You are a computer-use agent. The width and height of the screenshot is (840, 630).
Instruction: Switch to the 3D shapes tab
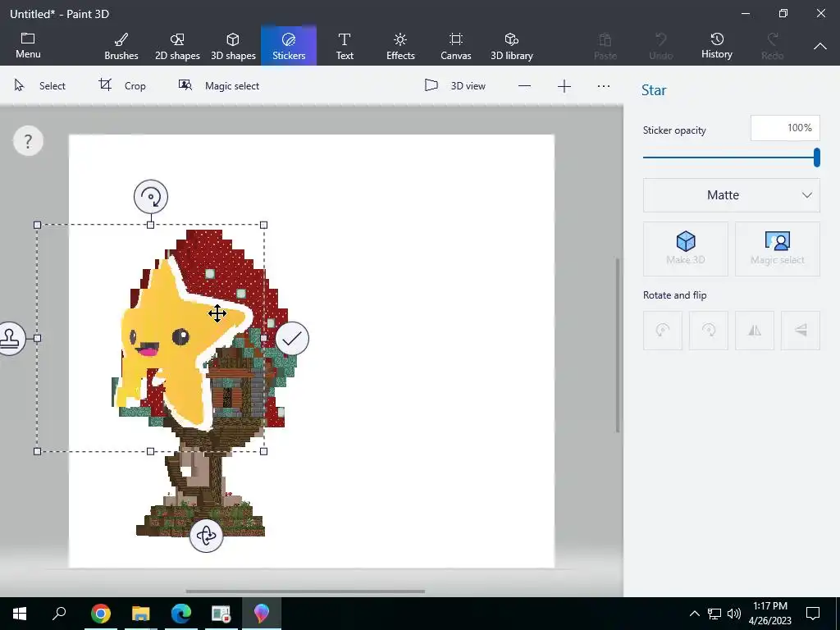[x=233, y=46]
